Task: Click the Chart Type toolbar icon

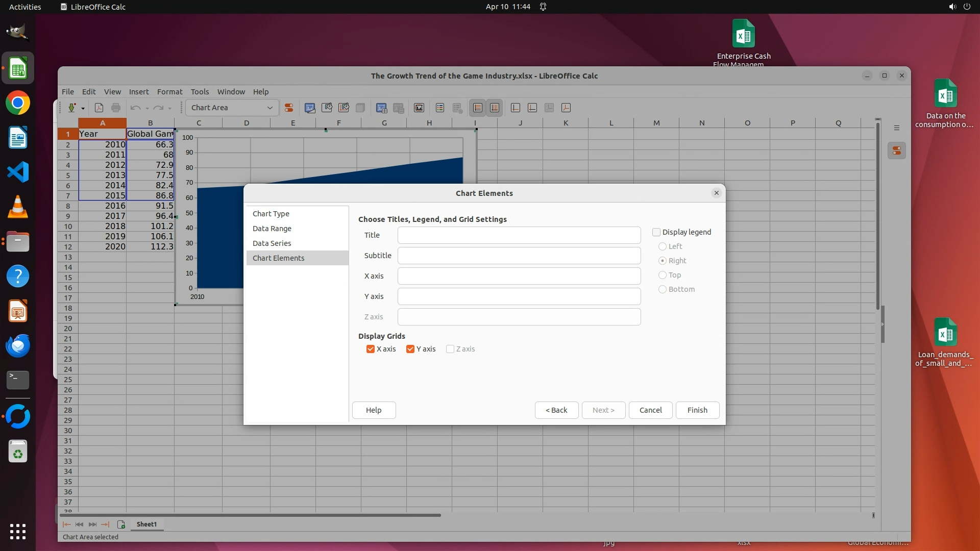Action: pyautogui.click(x=310, y=108)
